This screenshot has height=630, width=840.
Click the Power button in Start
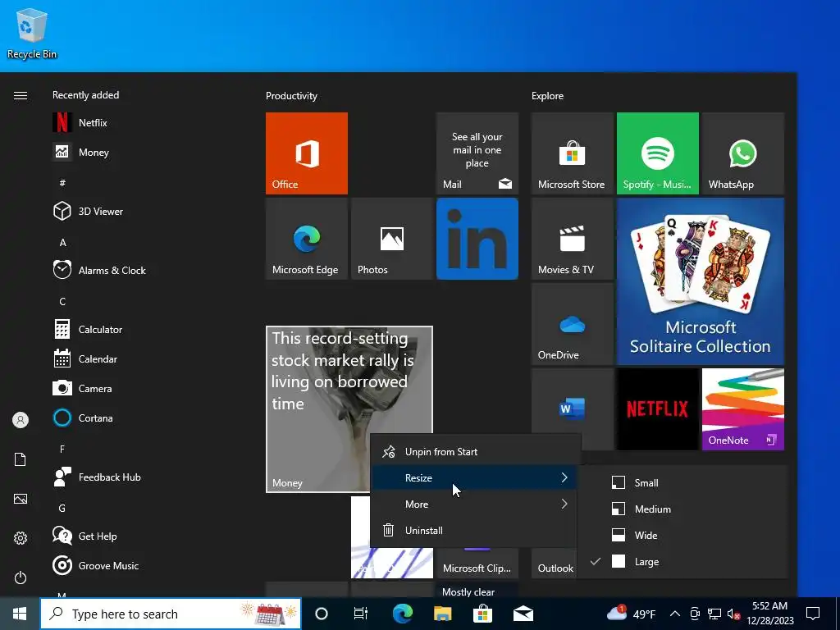click(21, 577)
